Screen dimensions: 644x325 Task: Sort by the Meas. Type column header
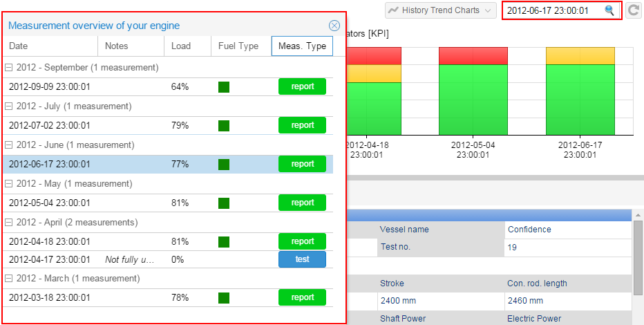(302, 46)
